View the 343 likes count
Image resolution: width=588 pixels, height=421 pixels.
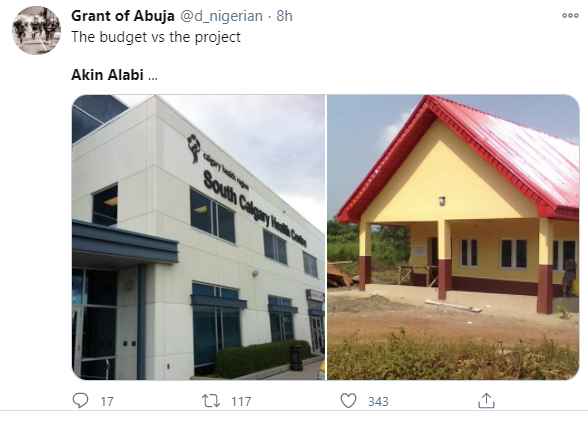(378, 402)
